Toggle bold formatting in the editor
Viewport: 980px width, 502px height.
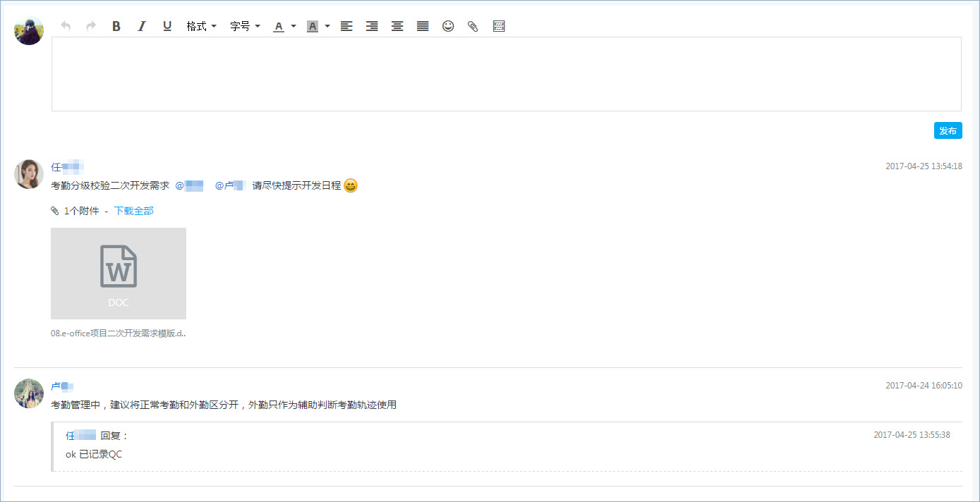(116, 26)
